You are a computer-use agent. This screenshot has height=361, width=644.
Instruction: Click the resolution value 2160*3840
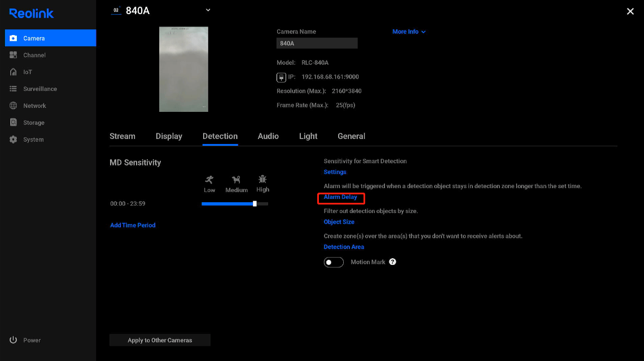point(347,91)
